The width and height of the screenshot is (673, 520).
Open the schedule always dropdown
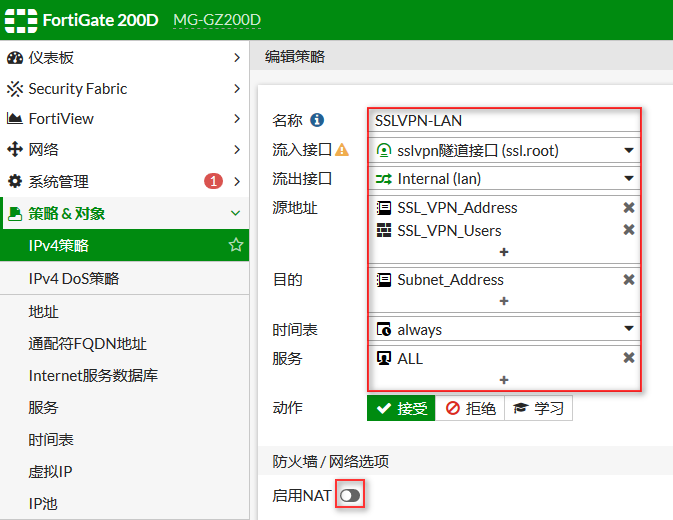[629, 329]
